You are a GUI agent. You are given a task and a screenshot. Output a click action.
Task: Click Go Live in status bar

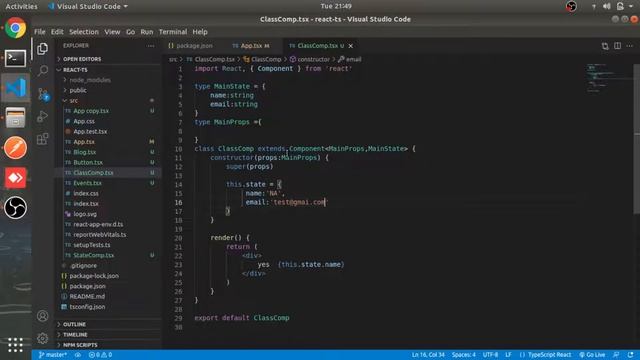click(592, 355)
